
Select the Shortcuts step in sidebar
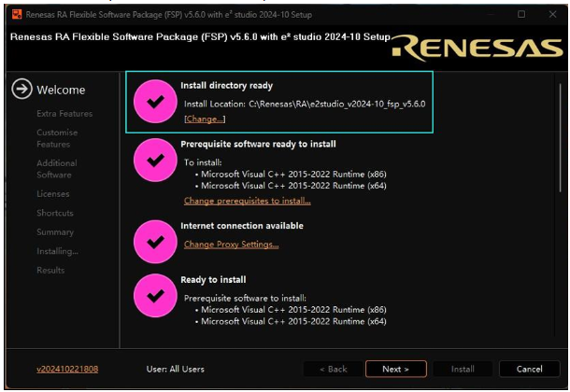point(55,213)
